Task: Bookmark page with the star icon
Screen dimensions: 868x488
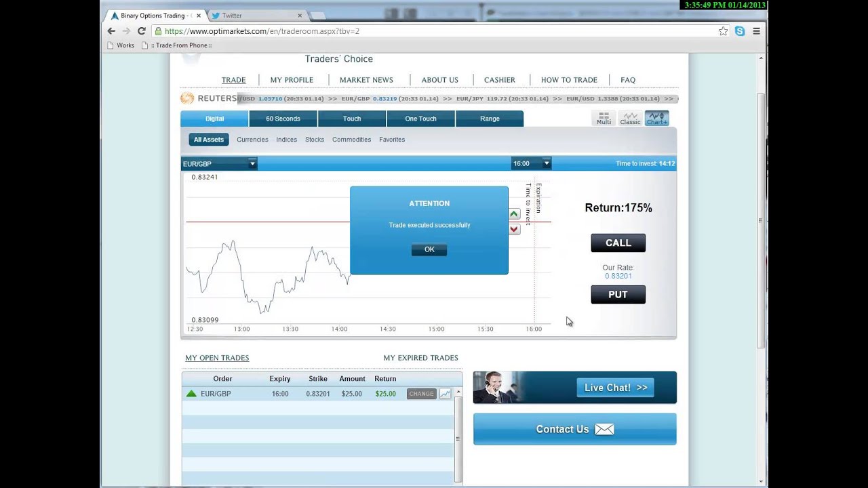Action: pyautogui.click(x=723, y=31)
